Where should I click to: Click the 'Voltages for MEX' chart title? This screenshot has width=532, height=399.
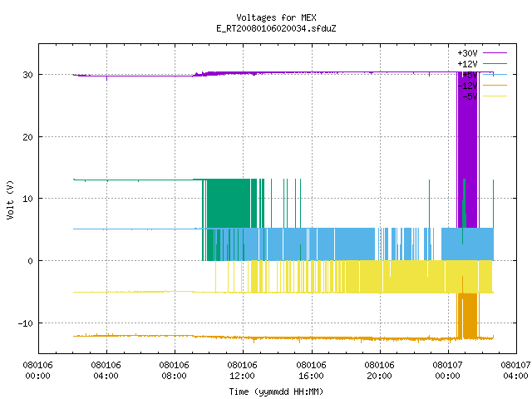point(276,17)
